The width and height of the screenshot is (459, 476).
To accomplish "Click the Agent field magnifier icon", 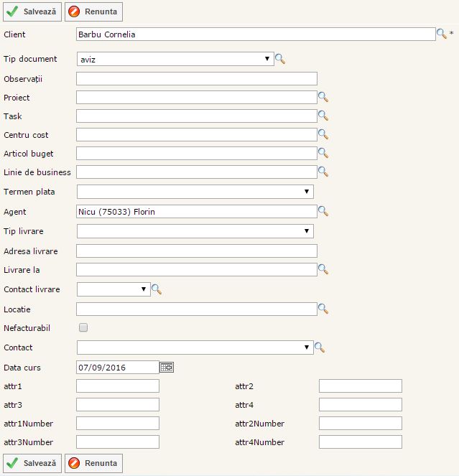I will point(323,211).
